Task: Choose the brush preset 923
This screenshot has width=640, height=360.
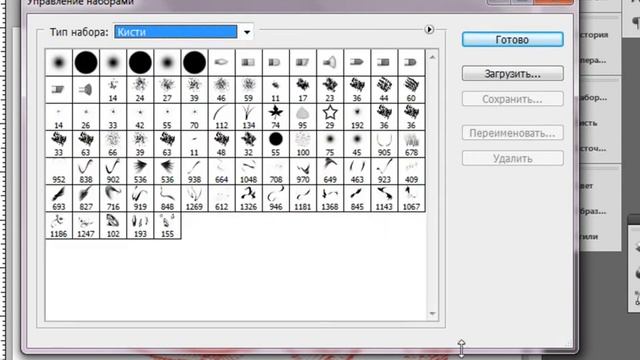Action: pyautogui.click(x=384, y=171)
